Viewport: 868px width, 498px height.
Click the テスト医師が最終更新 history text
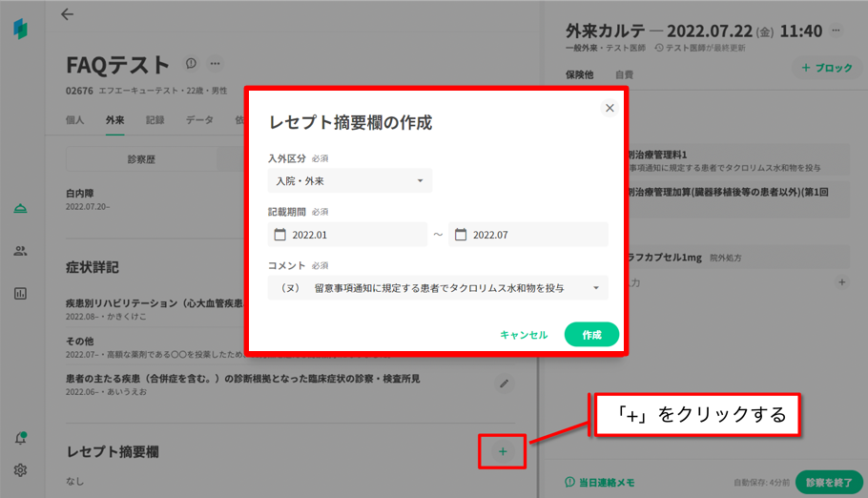coord(700,49)
